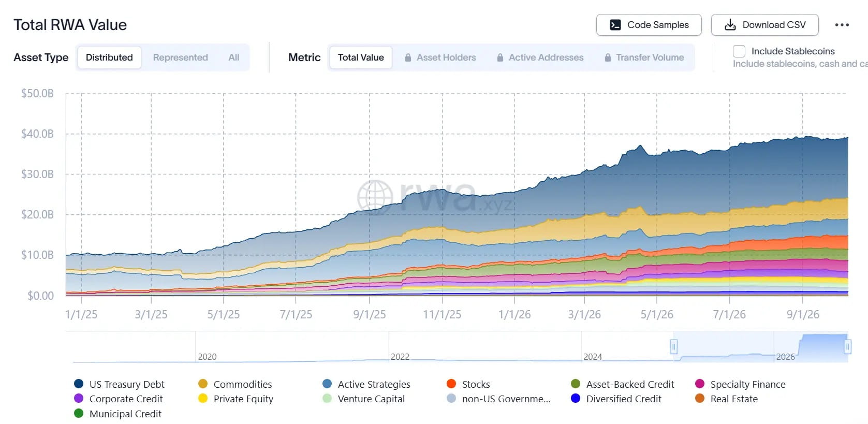Select the Represented asset type tab
The width and height of the screenshot is (868, 424).
point(181,57)
